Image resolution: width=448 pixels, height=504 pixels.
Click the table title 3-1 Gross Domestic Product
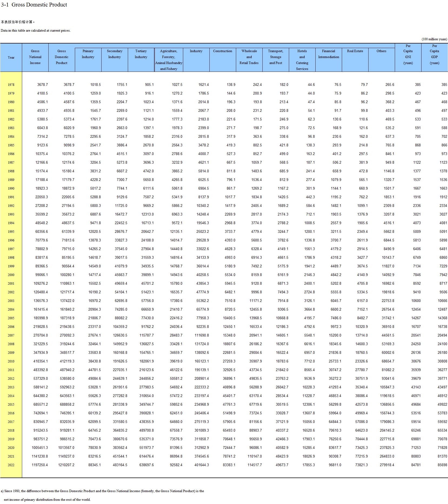click(x=34, y=5)
